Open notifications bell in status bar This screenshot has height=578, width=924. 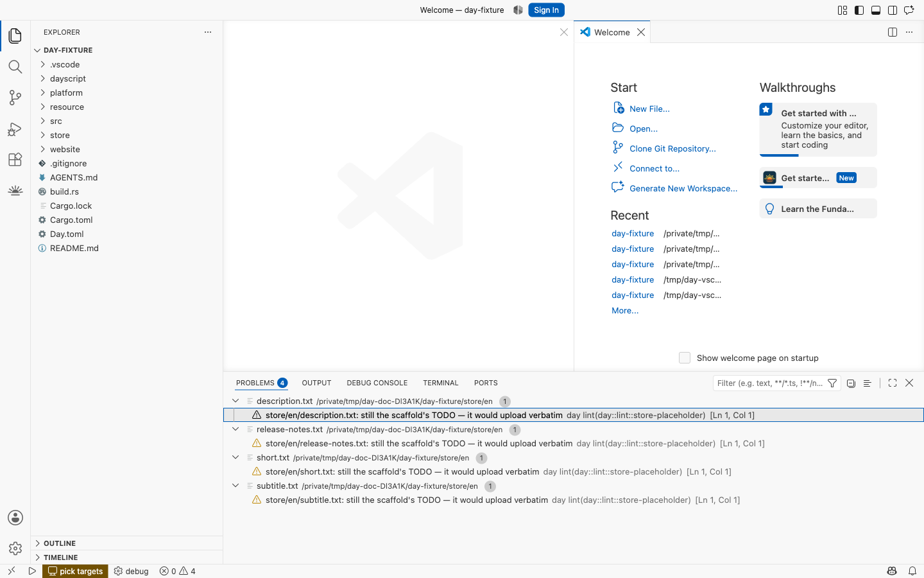click(912, 571)
